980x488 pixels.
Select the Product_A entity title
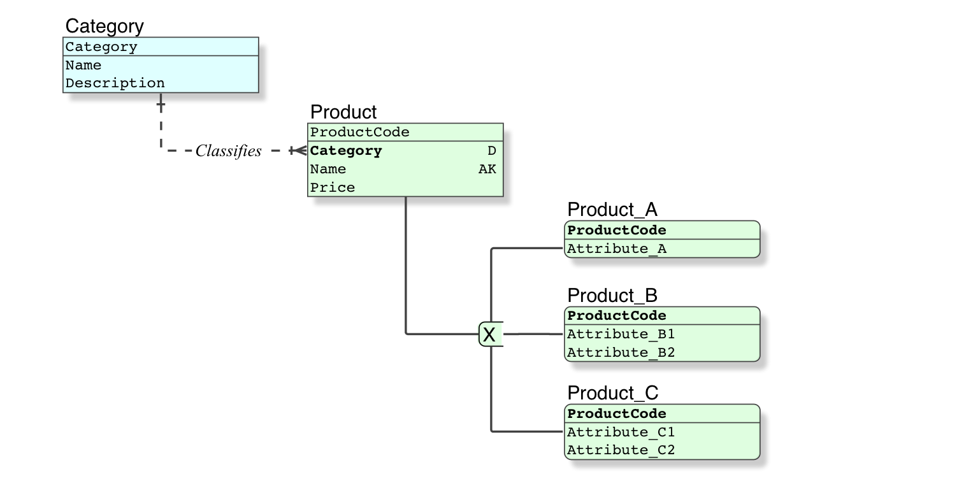pyautogui.click(x=612, y=210)
